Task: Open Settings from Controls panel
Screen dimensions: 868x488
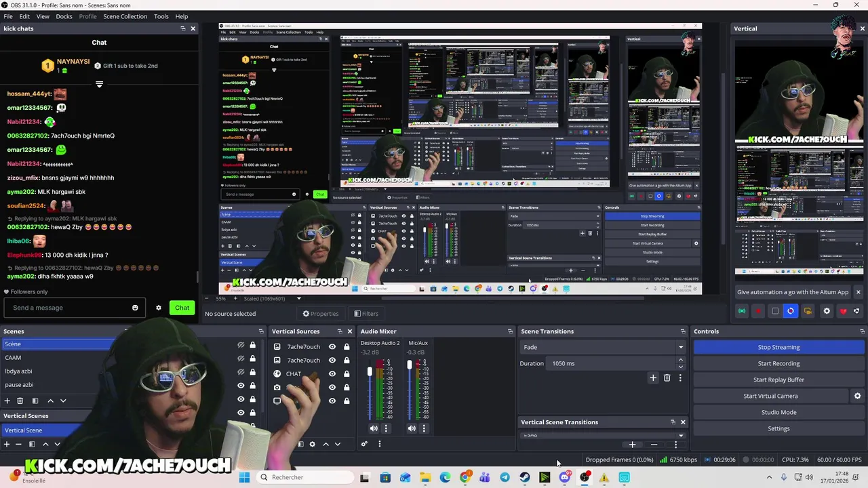Action: [778, 428]
